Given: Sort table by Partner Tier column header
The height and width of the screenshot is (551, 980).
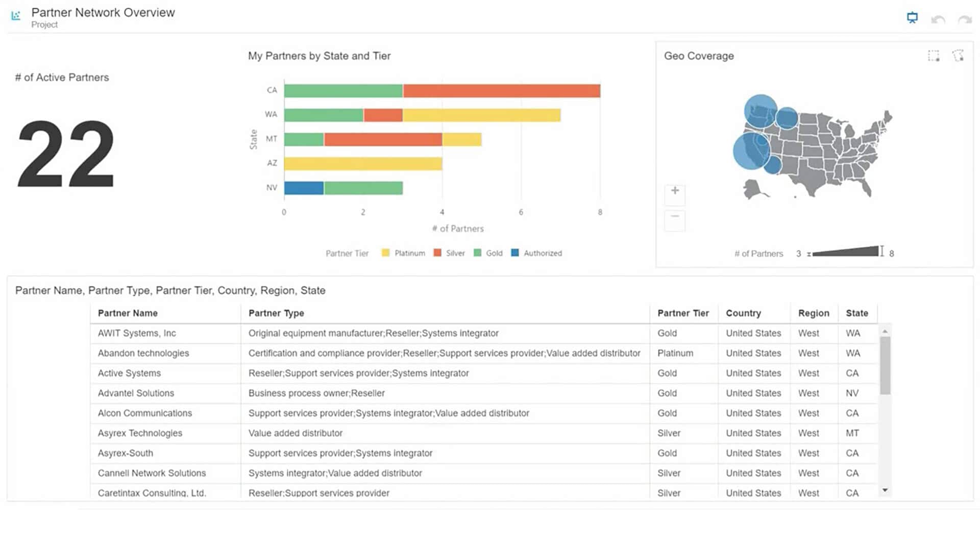Looking at the screenshot, I should pos(683,313).
